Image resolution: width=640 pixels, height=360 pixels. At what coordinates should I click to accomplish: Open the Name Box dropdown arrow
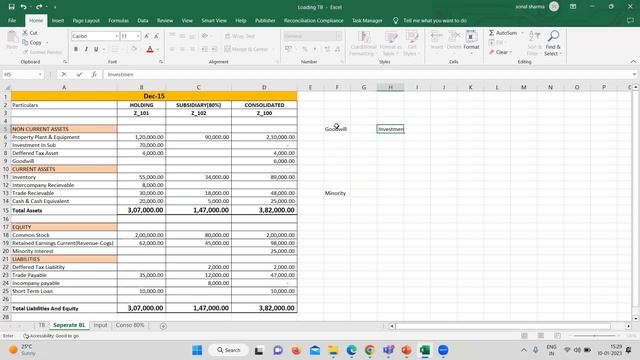coord(40,74)
